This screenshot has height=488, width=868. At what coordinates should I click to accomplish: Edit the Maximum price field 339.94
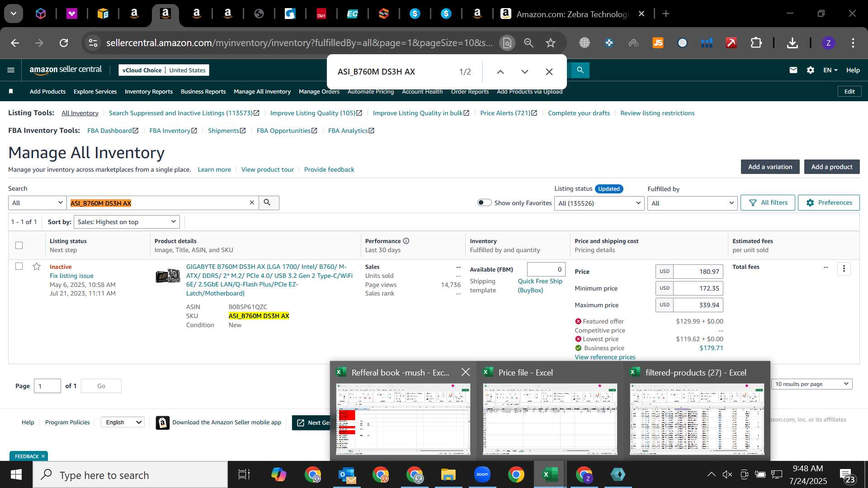pos(698,305)
